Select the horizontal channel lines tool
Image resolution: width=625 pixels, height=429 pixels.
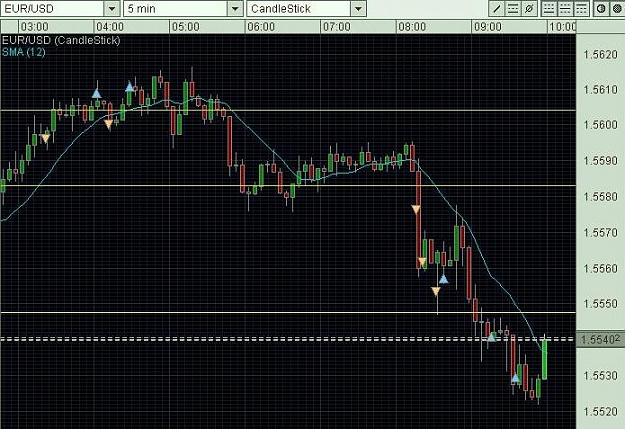tap(513, 8)
